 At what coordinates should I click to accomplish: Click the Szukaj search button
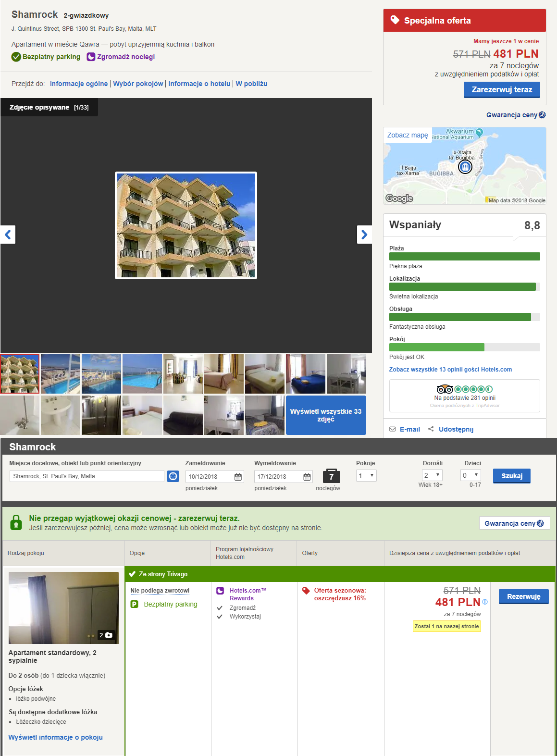[x=512, y=476]
